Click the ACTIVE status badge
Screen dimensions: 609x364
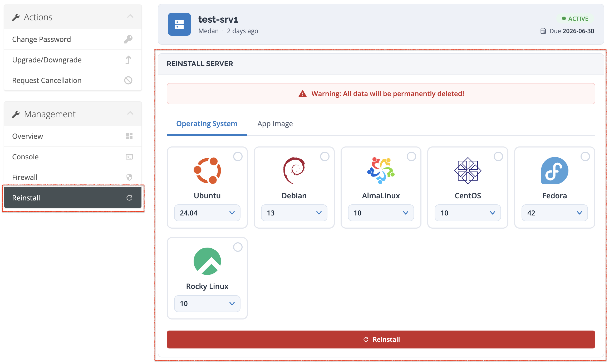click(575, 19)
